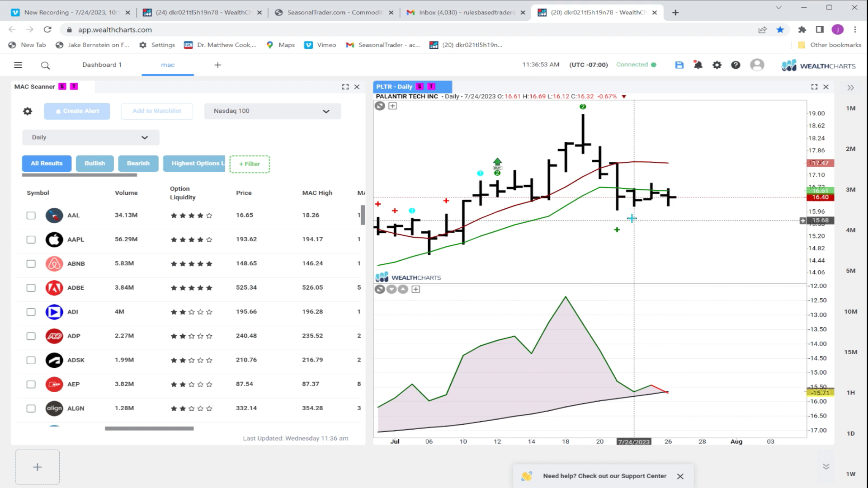Show All Results filter

coord(47,164)
